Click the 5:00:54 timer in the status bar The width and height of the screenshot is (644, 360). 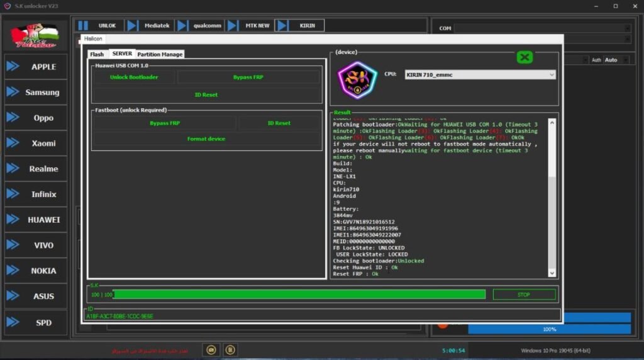453,351
